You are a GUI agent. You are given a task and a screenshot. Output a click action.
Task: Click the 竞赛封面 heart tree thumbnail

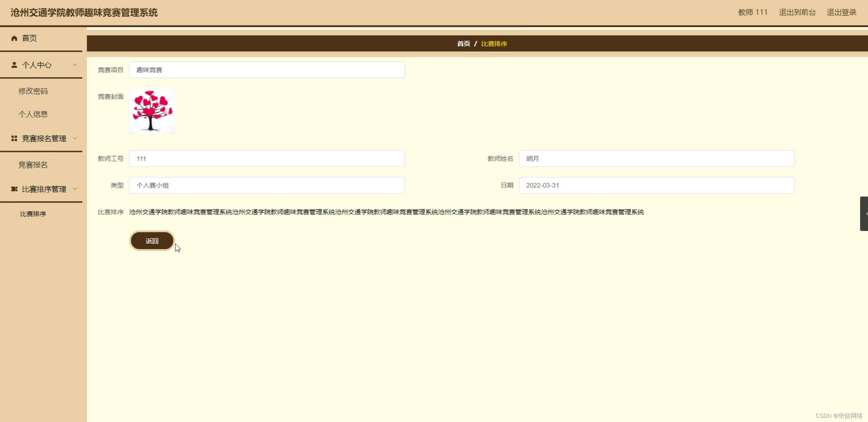click(152, 111)
